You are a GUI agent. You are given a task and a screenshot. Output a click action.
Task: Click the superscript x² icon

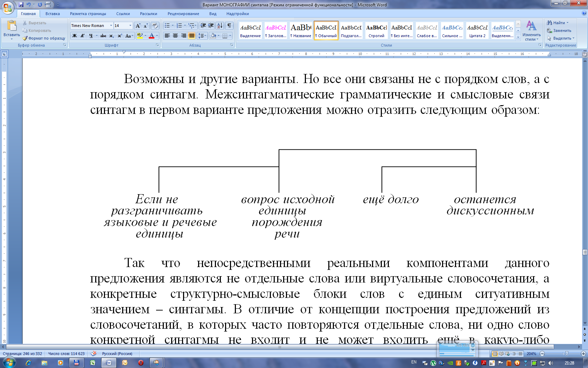point(120,36)
